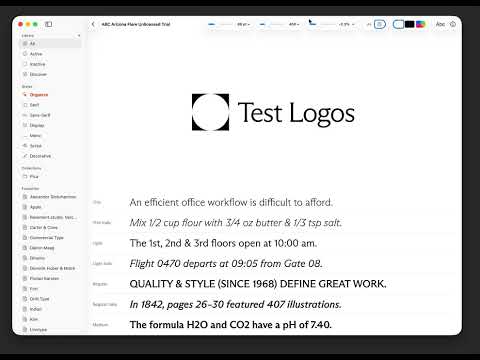Viewport: 480px width, 360px height.
Task: Click the Light Italic style label
Action: (102, 264)
